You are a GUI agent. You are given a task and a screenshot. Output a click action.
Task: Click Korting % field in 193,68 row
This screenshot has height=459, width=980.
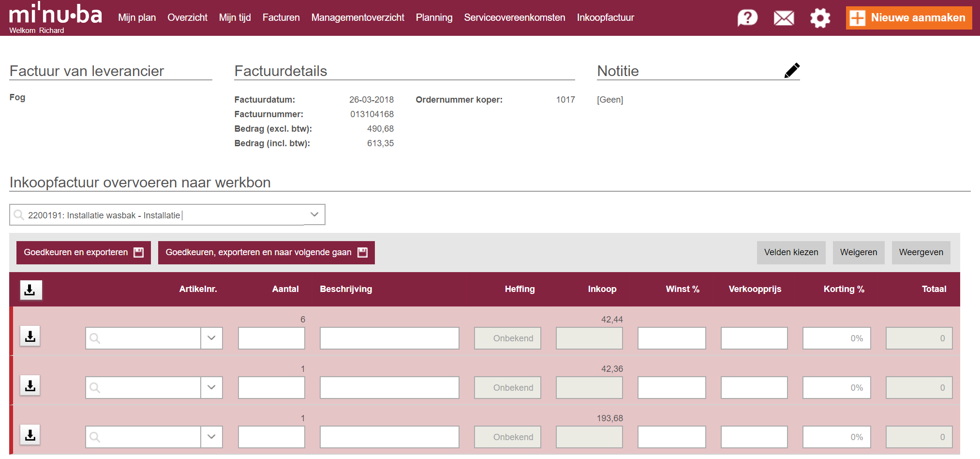837,437
